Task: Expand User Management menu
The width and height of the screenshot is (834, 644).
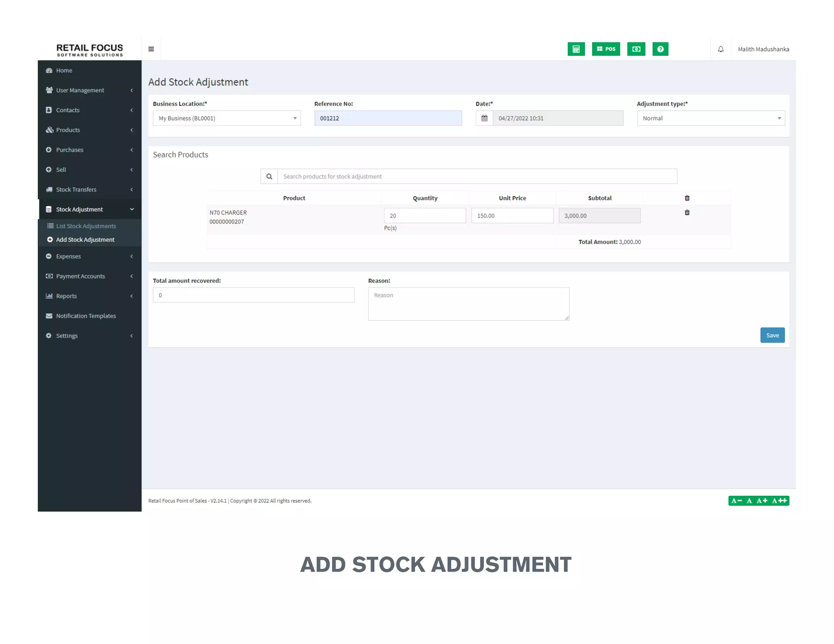Action: (x=90, y=90)
